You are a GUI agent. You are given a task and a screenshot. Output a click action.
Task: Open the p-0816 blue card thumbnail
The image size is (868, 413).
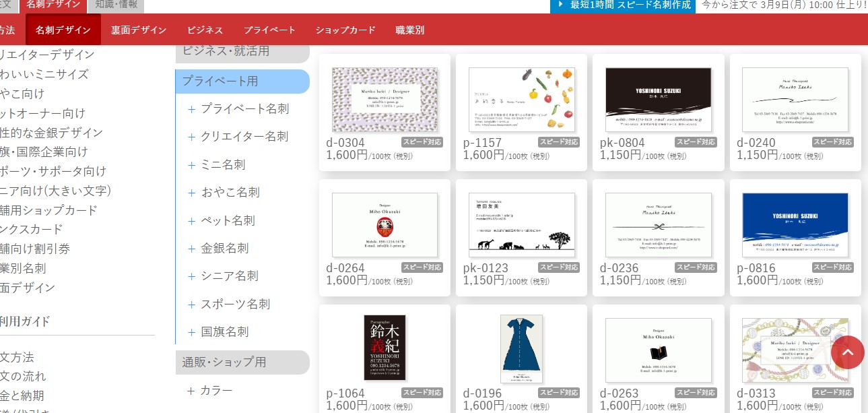coord(795,225)
